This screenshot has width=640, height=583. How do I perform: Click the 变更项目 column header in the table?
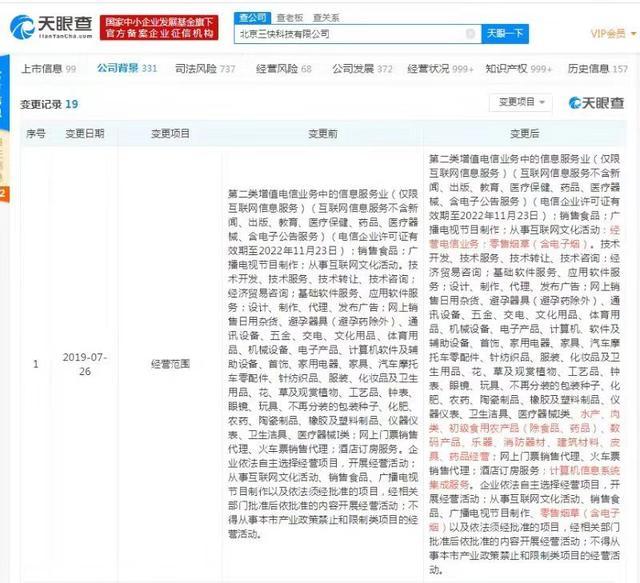[170, 134]
